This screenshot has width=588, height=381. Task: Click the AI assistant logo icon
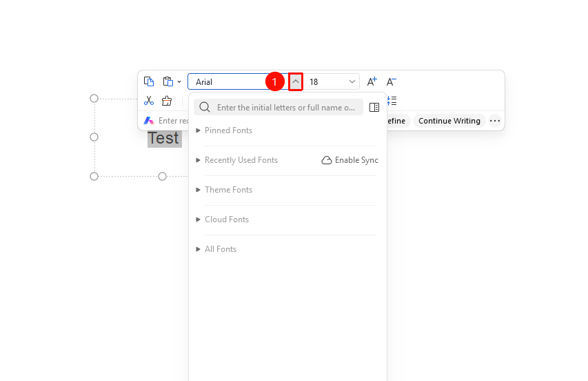click(x=149, y=121)
